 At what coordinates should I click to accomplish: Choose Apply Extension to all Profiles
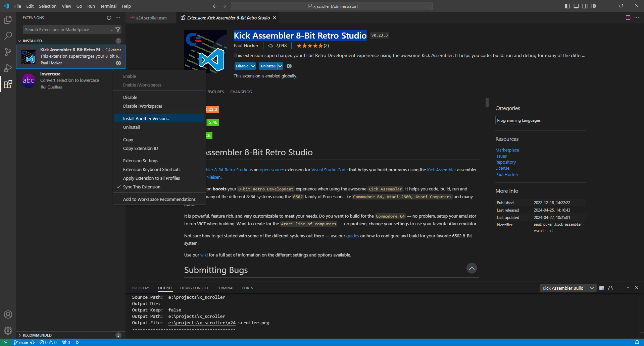point(159,178)
